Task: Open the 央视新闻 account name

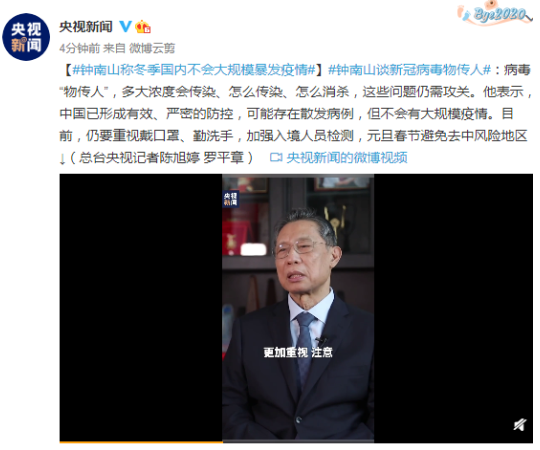Action: coord(86,27)
